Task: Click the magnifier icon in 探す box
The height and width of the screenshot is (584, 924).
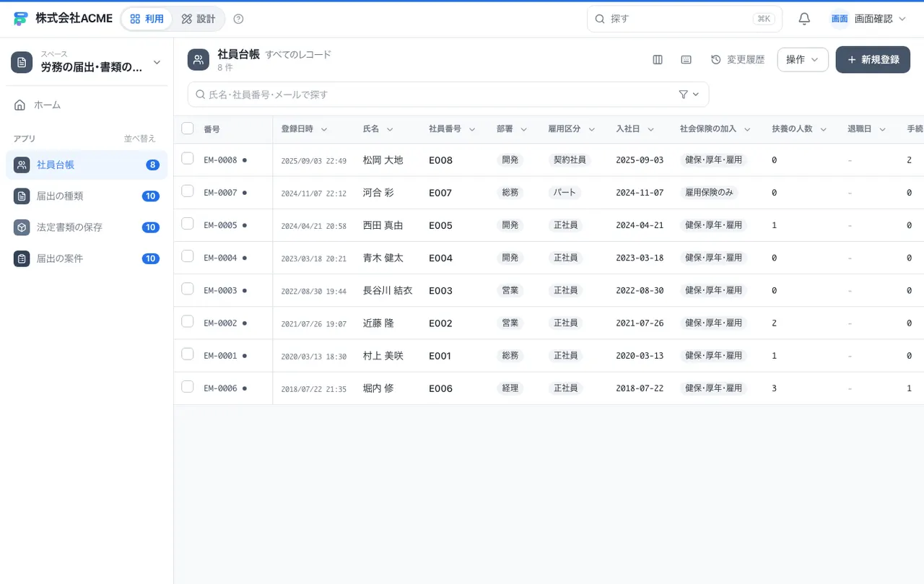Action: 599,19
